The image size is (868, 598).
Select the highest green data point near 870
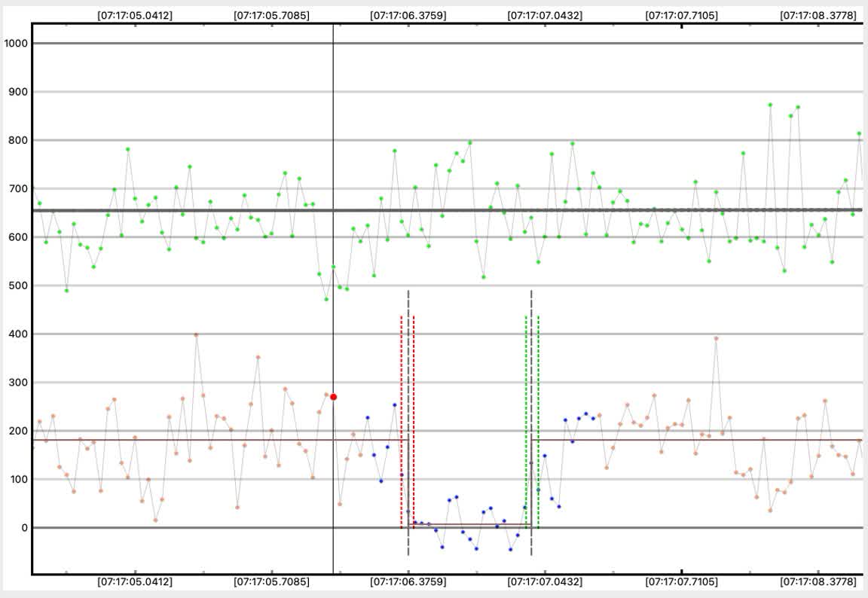tap(770, 105)
